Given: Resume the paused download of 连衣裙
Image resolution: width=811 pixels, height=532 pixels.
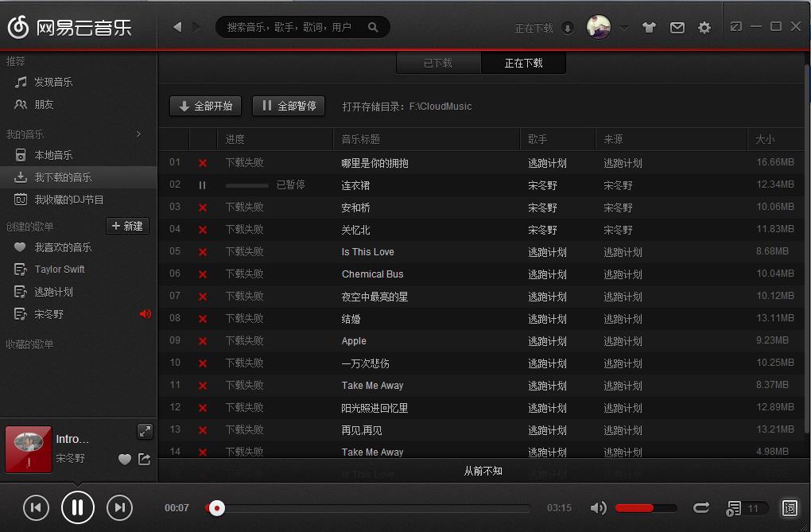Looking at the screenshot, I should [x=202, y=184].
